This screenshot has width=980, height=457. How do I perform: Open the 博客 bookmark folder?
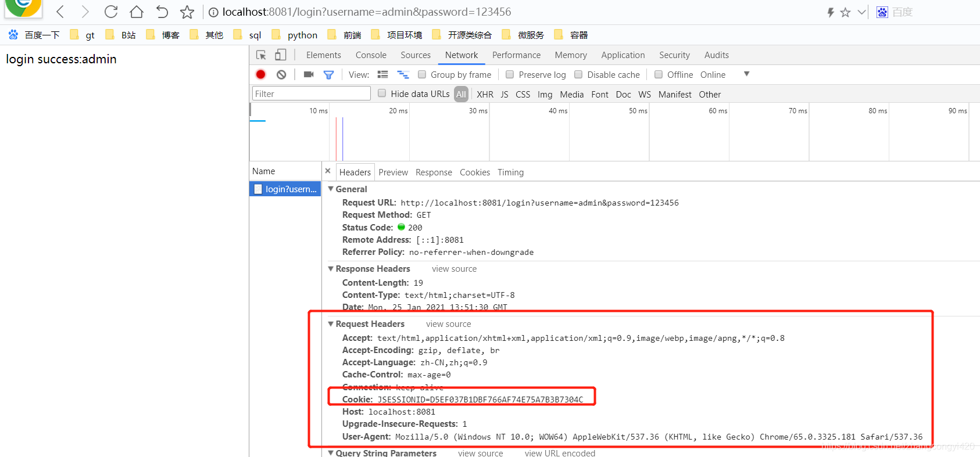[x=163, y=35]
